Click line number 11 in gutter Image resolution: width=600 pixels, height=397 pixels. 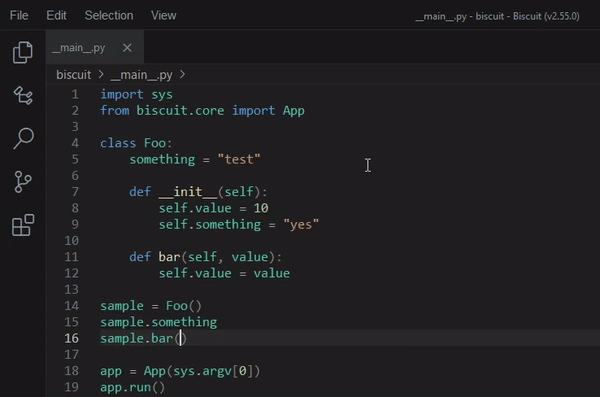point(72,256)
